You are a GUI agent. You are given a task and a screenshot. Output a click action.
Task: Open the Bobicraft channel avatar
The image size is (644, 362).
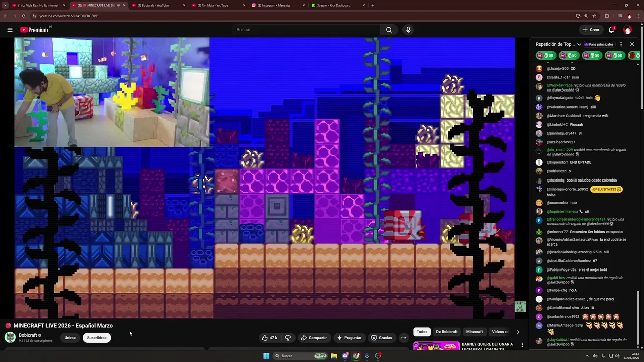10,337
